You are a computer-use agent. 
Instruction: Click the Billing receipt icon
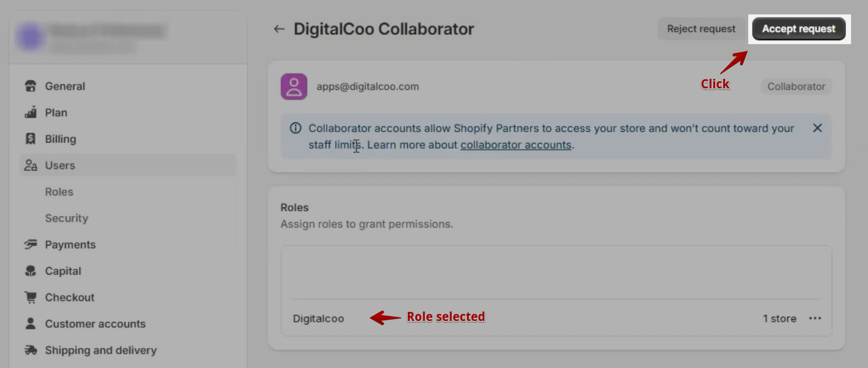pyautogui.click(x=31, y=139)
